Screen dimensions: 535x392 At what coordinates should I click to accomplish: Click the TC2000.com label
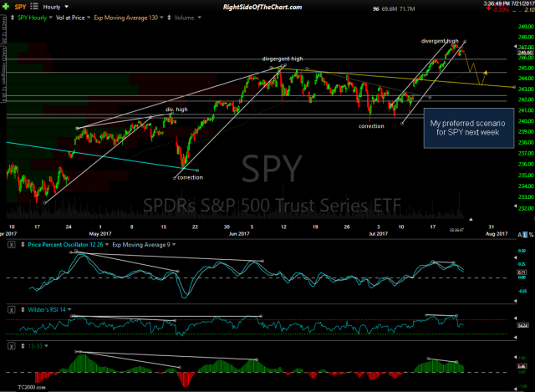coord(32,387)
